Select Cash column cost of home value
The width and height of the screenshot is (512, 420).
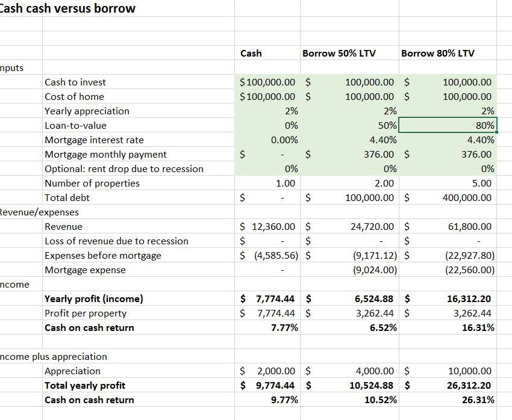267,96
